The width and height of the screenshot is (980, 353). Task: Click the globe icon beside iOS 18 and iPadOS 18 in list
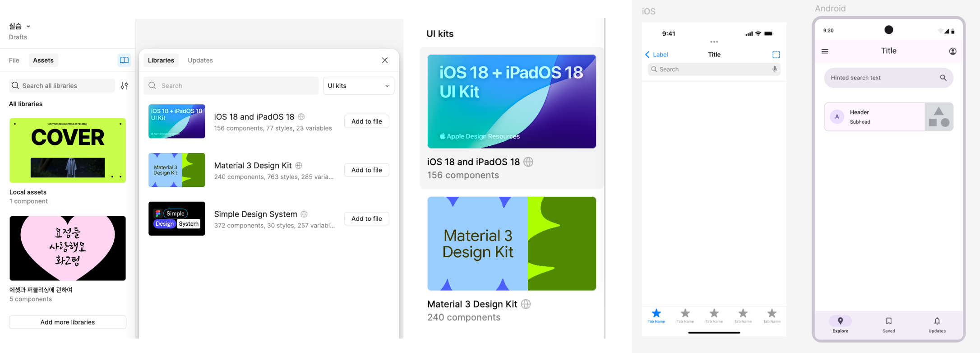tap(301, 116)
